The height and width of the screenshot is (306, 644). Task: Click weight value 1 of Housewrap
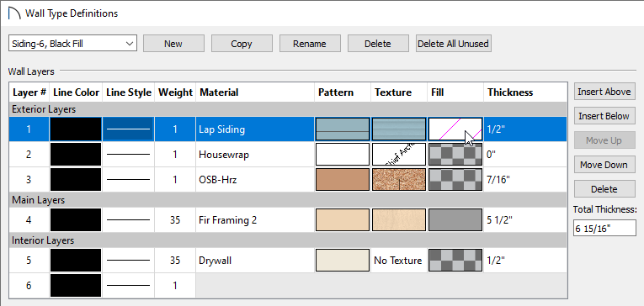point(175,155)
